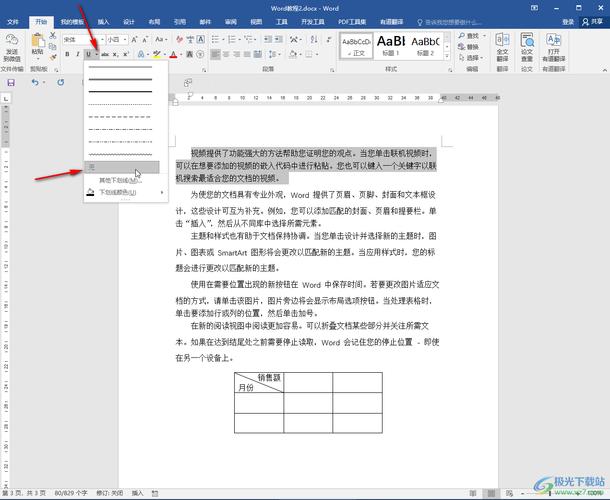Image resolution: width=610 pixels, height=500 pixels.
Task: Select the Format Painter brush
Action: coord(53,57)
